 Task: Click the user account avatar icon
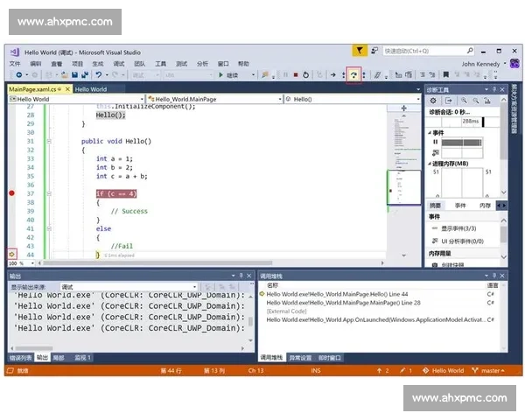pos(514,64)
